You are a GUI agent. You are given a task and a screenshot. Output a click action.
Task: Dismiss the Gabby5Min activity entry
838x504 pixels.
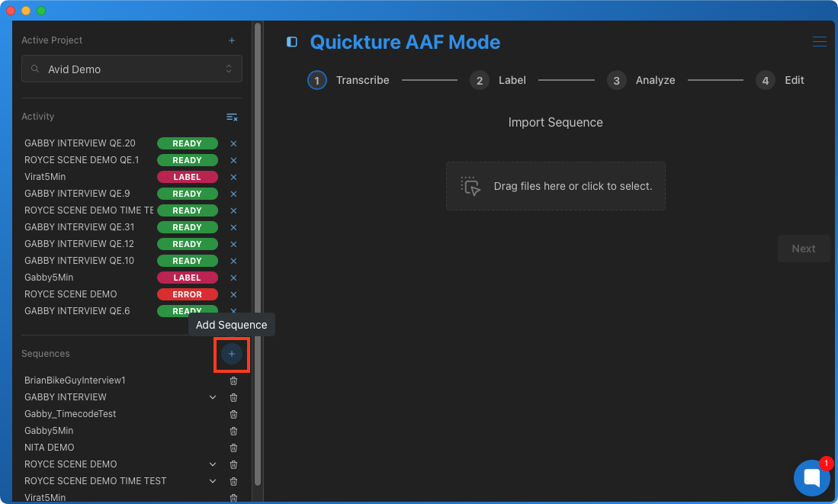[x=233, y=278]
